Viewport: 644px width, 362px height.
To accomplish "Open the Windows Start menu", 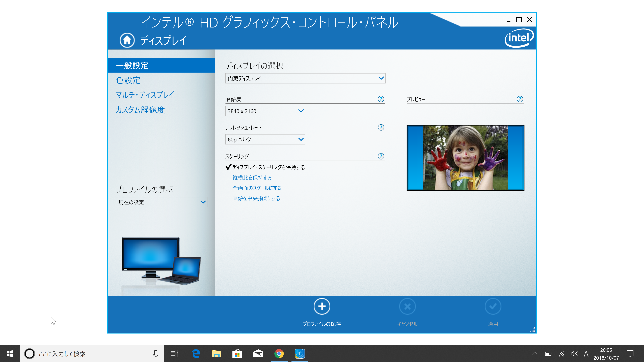I will [10, 354].
